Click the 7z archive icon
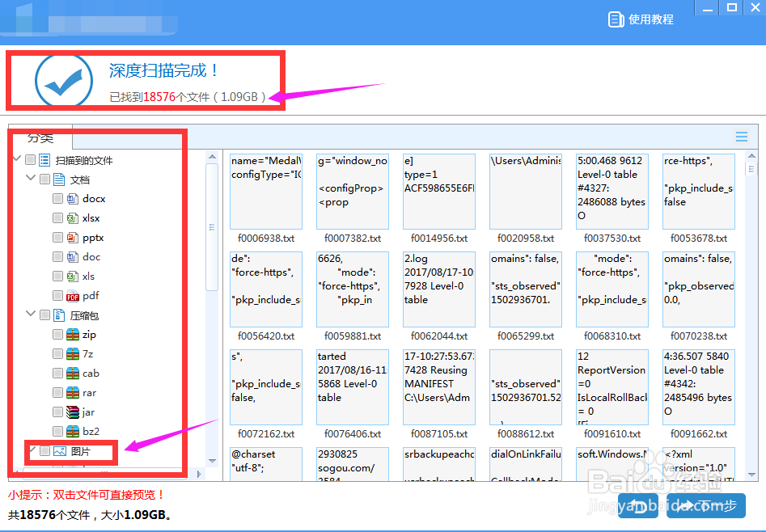 click(x=72, y=353)
